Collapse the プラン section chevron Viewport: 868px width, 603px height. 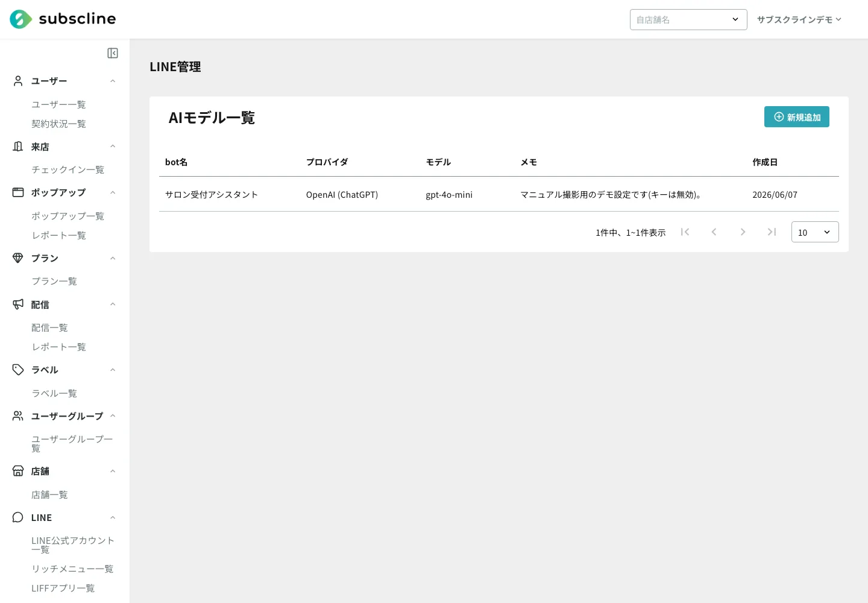coord(113,258)
